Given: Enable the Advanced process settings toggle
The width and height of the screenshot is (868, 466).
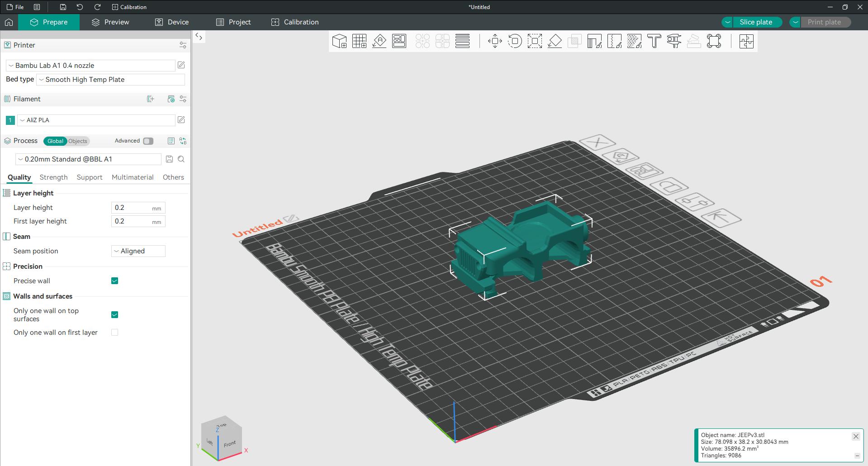Looking at the screenshot, I should (147, 141).
